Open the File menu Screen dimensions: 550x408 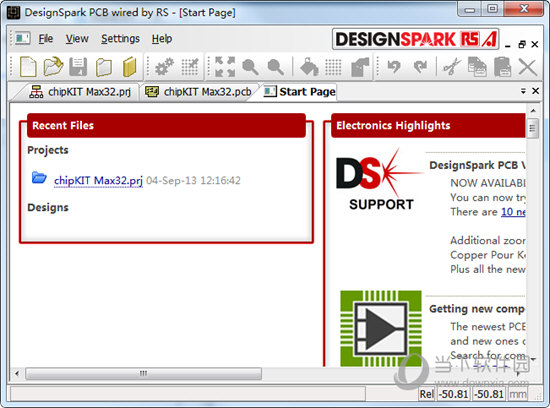46,39
